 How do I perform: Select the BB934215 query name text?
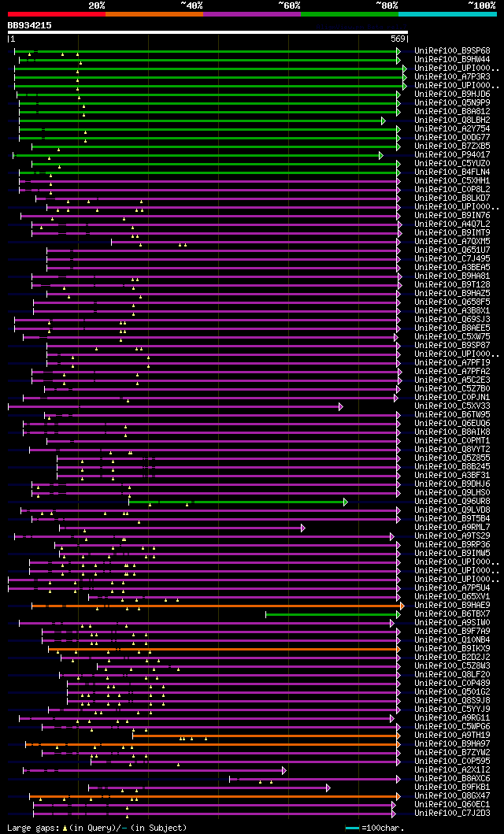click(29, 25)
